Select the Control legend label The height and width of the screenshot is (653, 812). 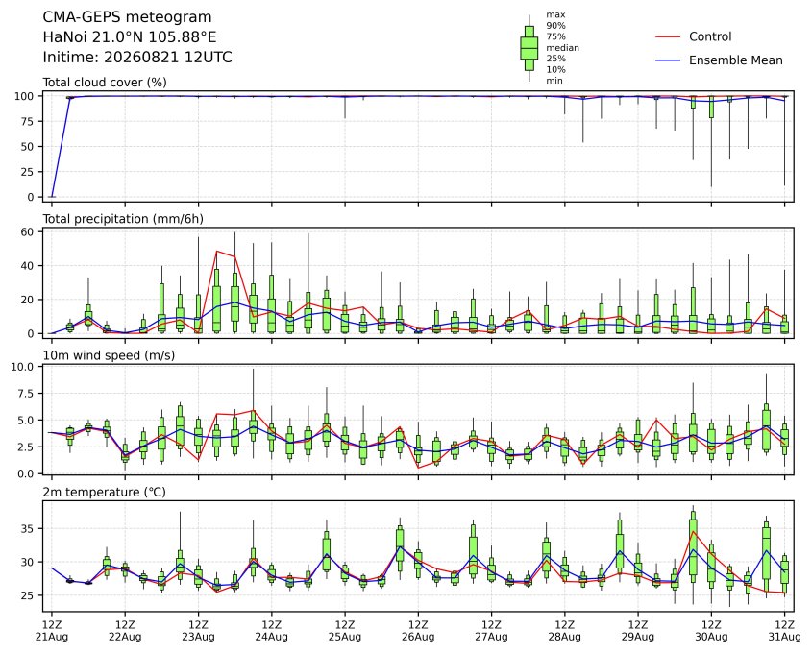710,36
